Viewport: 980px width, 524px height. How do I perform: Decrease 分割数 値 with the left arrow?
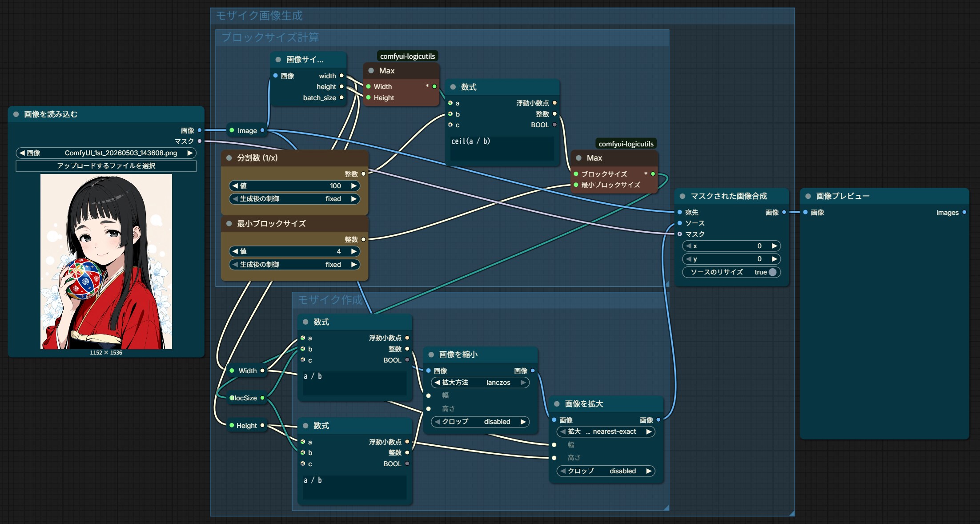[235, 186]
